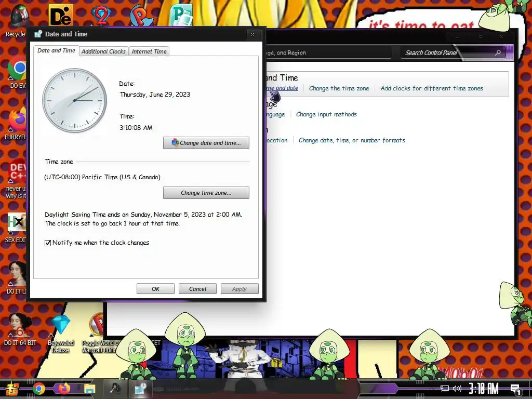Click Change input methods link
The image size is (532, 399).
326,114
